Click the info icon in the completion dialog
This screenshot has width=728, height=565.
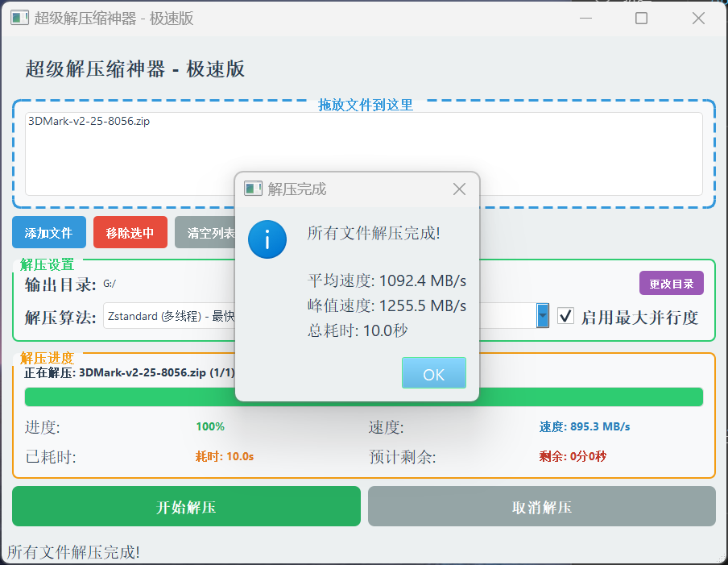pos(267,239)
